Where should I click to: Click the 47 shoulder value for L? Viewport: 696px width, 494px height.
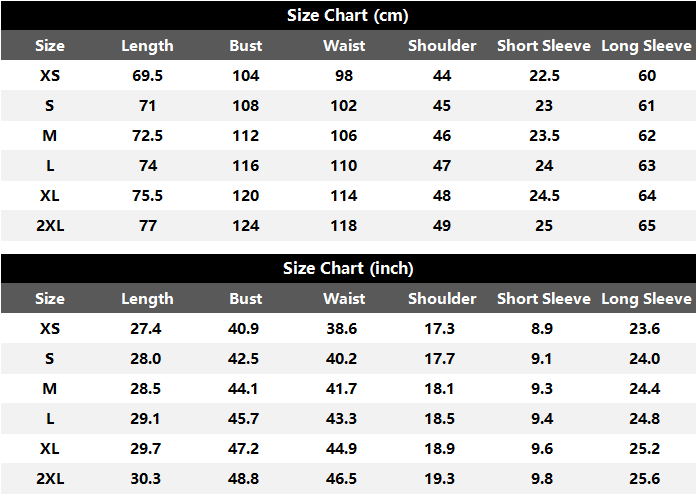coord(442,166)
